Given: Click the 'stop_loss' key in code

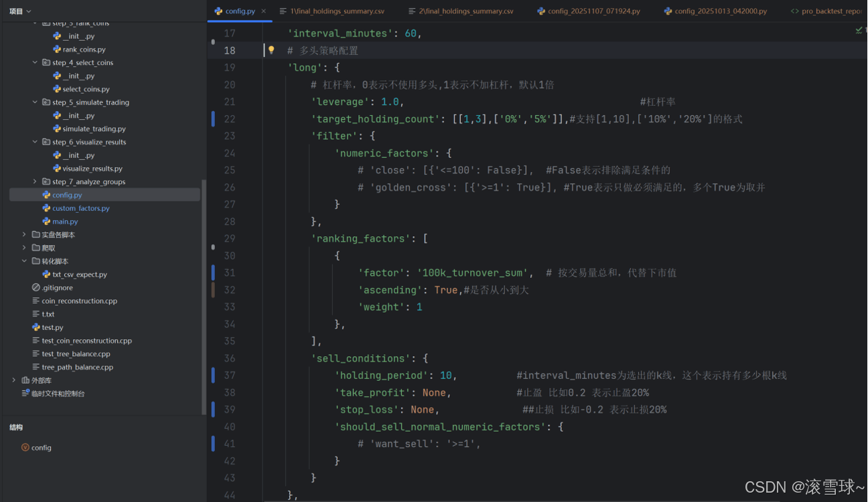Looking at the screenshot, I should coord(367,410).
